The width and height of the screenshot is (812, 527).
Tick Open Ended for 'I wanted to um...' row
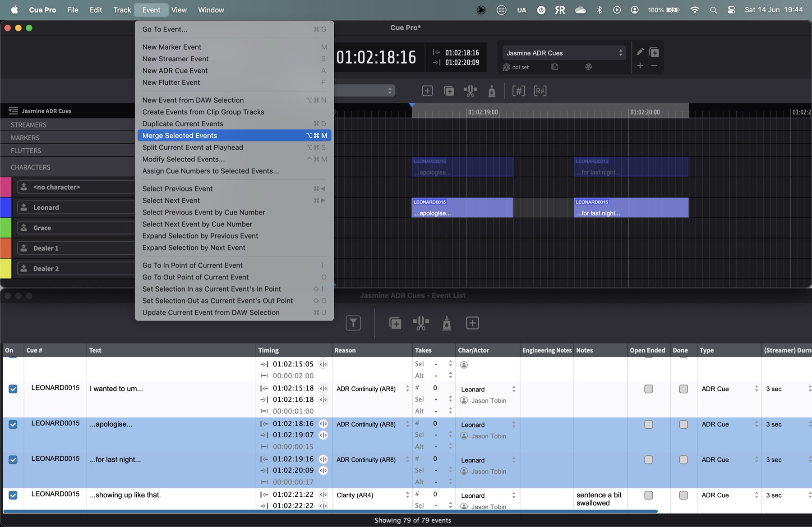click(x=649, y=389)
